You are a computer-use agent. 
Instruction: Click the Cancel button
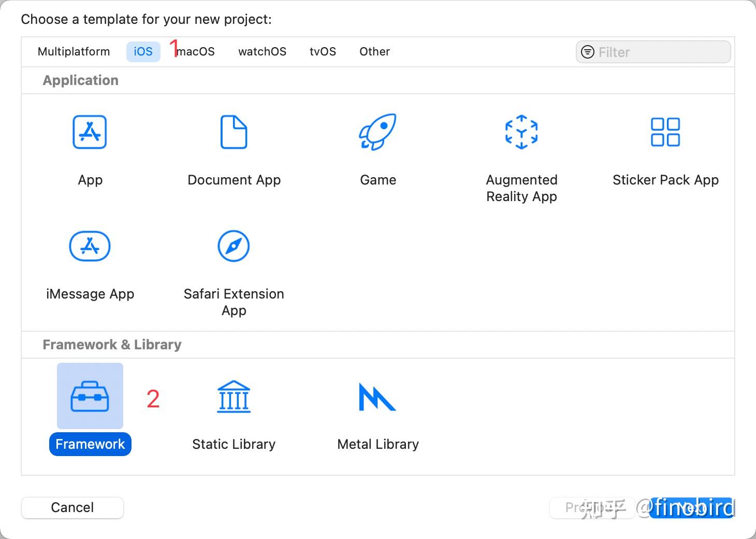coord(72,507)
